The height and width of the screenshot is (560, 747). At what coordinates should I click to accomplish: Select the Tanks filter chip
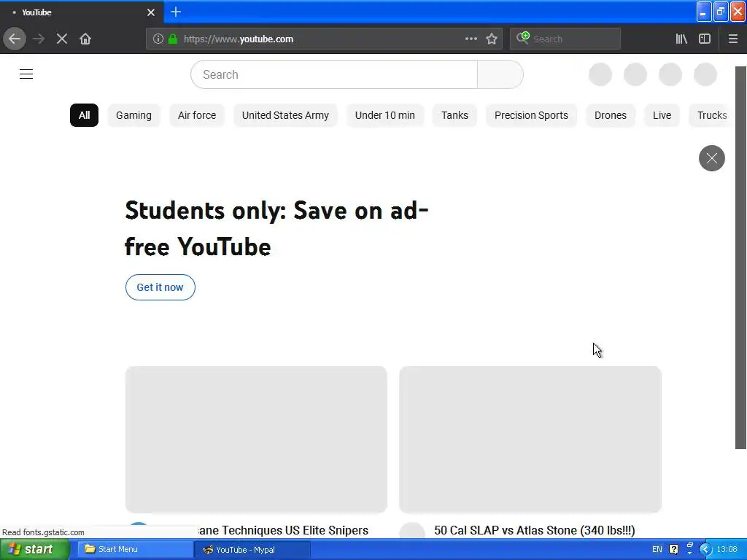coord(454,115)
